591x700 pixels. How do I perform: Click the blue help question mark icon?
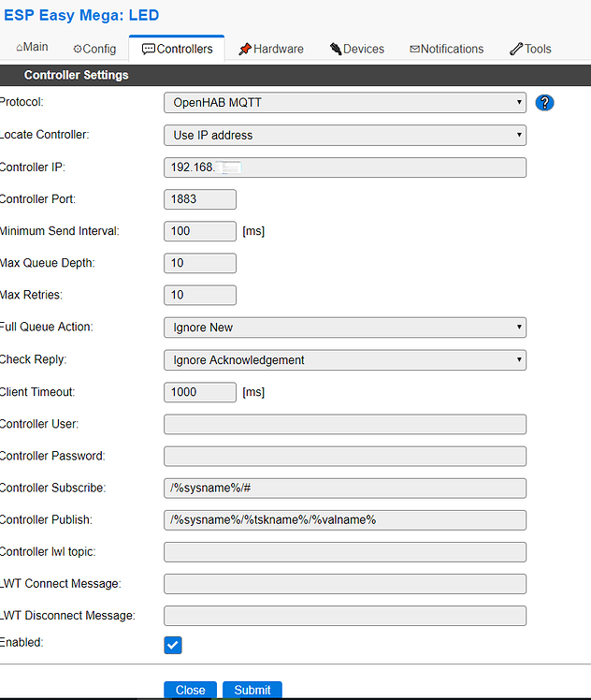point(544,103)
